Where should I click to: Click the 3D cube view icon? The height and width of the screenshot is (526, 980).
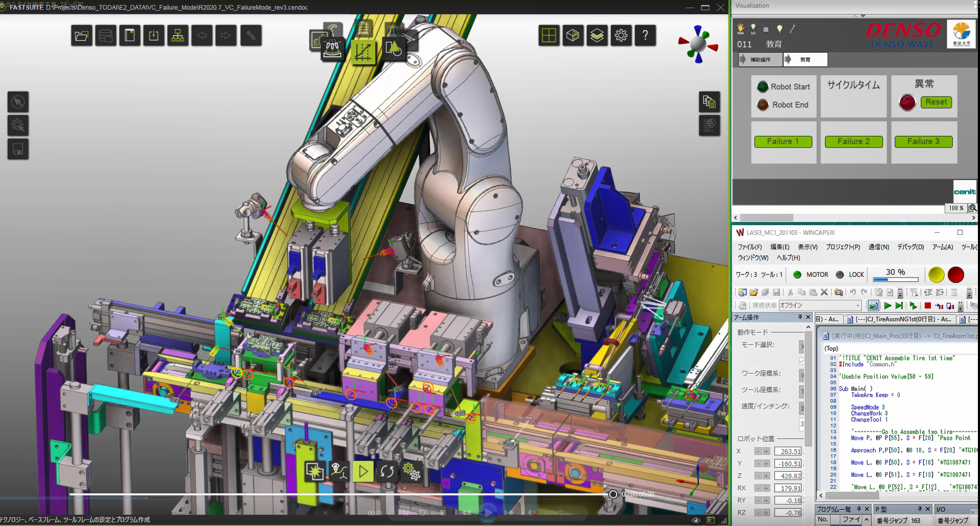tap(573, 35)
